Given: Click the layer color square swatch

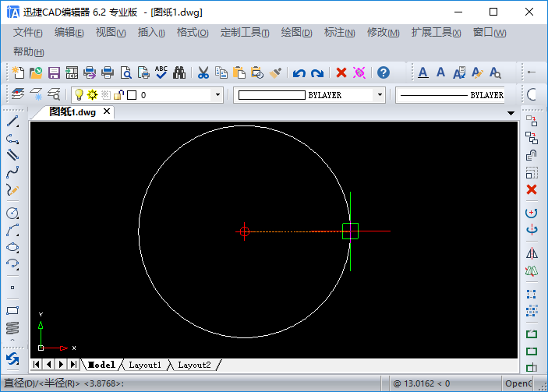Looking at the screenshot, I should coord(132,95).
